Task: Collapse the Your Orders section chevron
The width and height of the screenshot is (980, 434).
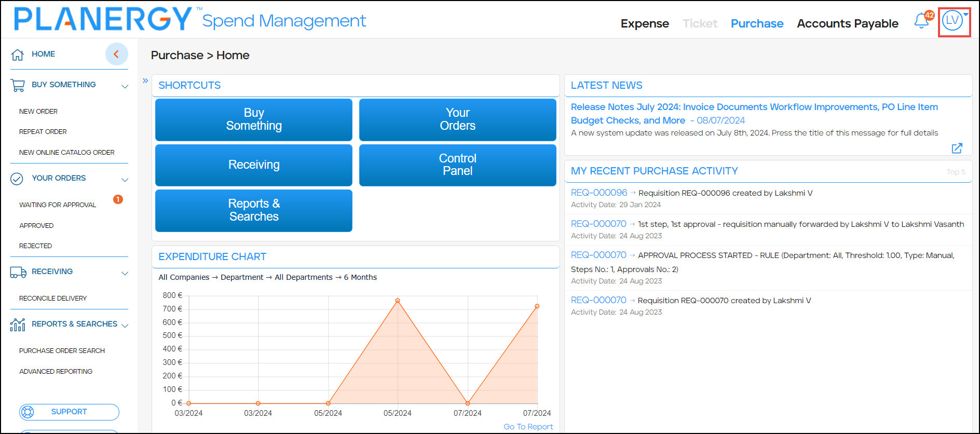Action: (125, 180)
